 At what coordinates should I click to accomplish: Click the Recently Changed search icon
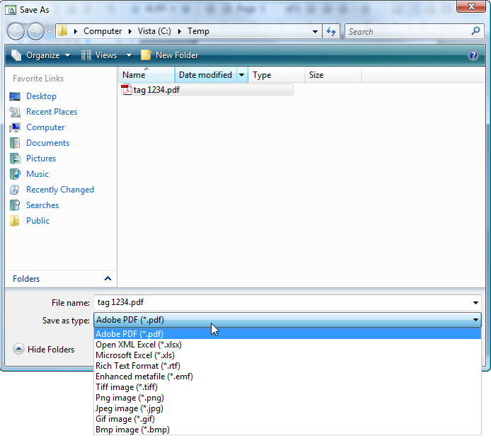click(x=15, y=190)
